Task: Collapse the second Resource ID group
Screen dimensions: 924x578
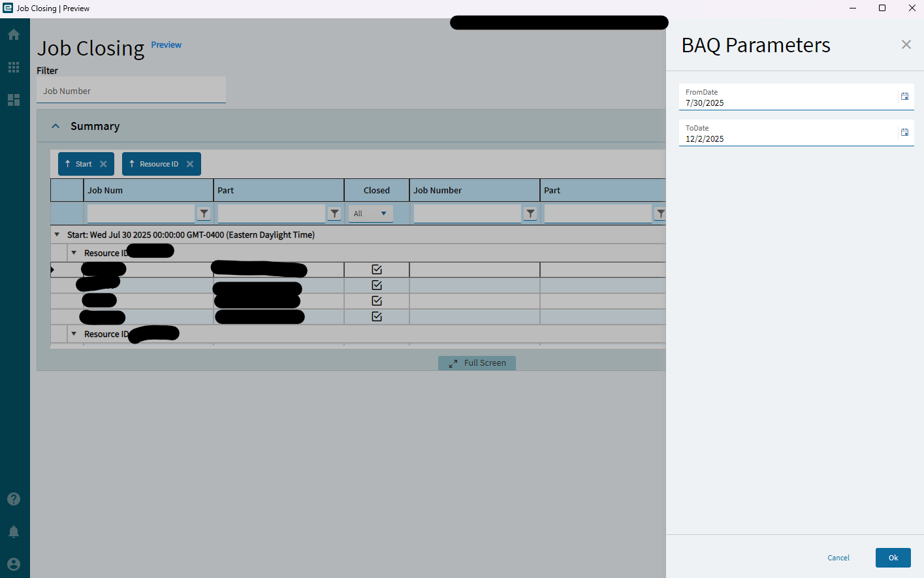Action: coord(74,334)
